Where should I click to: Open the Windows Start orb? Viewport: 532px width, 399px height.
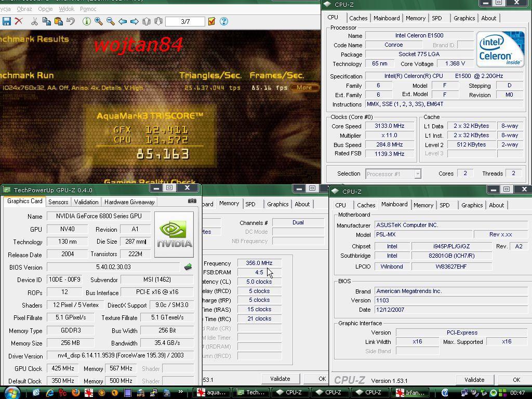pyautogui.click(x=12, y=393)
